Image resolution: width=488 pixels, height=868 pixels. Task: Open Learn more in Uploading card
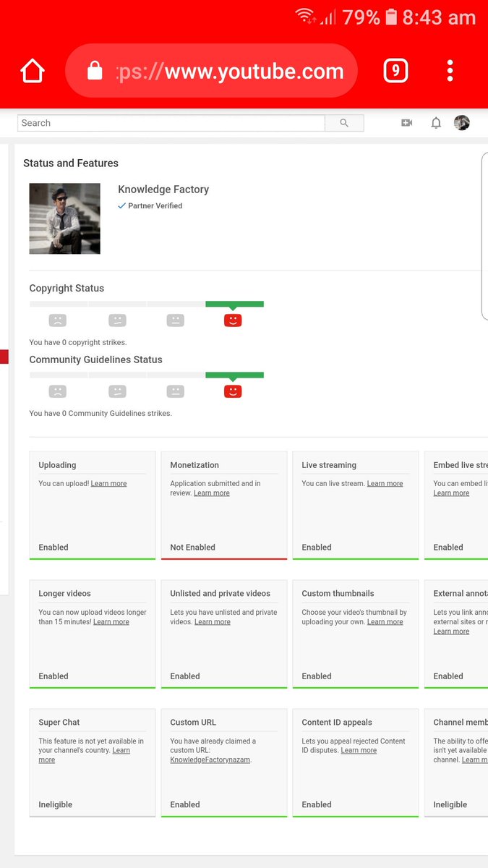pos(108,484)
